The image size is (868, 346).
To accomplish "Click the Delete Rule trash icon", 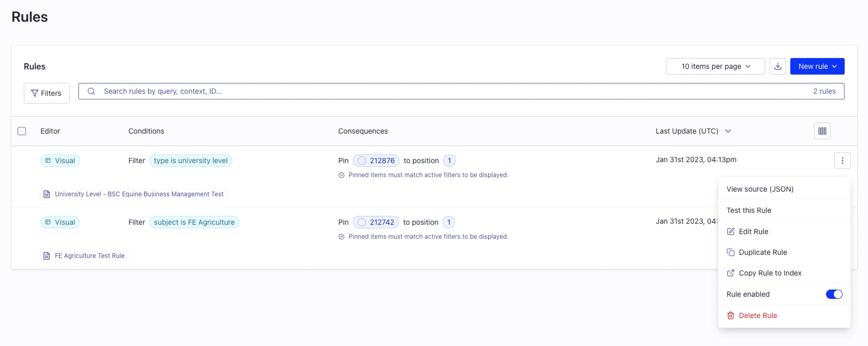I will [x=730, y=315].
